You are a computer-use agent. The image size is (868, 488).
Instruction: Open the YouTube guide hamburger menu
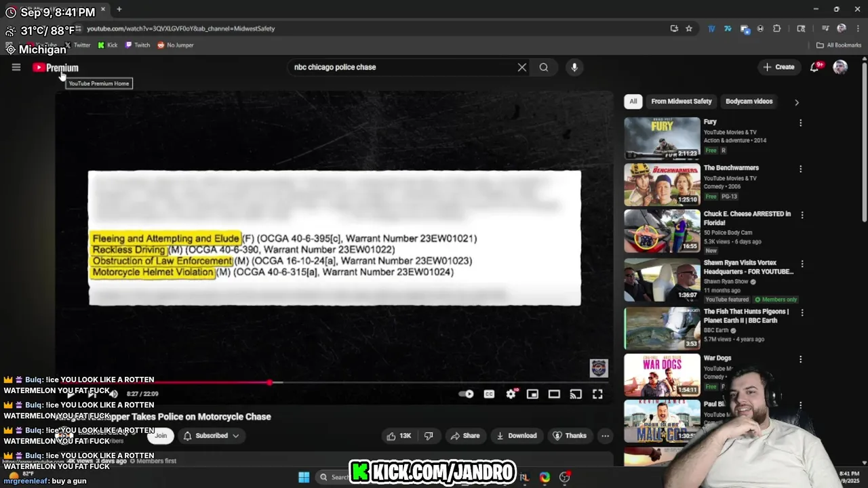(x=16, y=67)
